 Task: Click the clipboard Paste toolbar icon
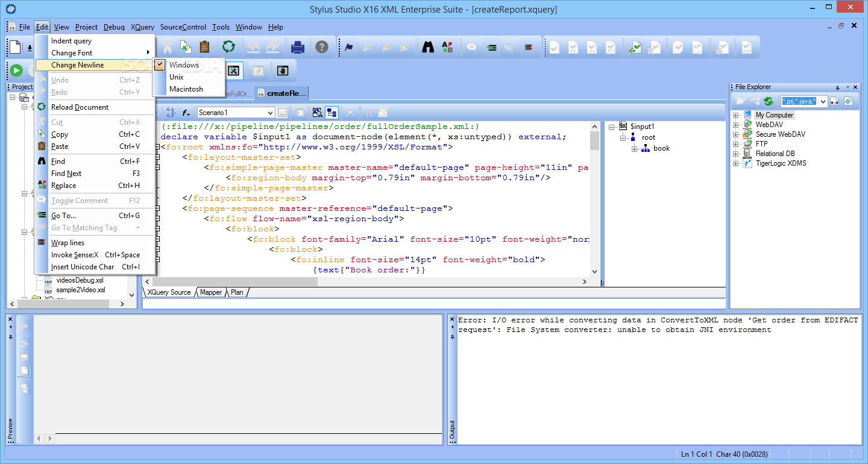click(x=204, y=47)
